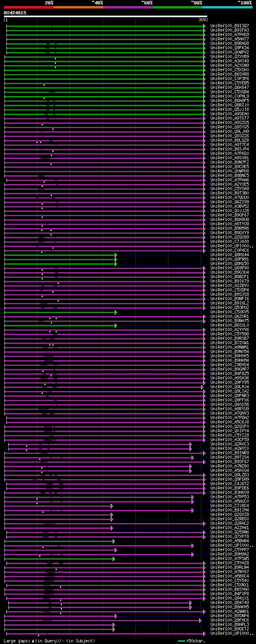Select entry UniRef100_Q40156
The height and width of the screenshot is (644, 256).
pyautogui.click(x=230, y=405)
